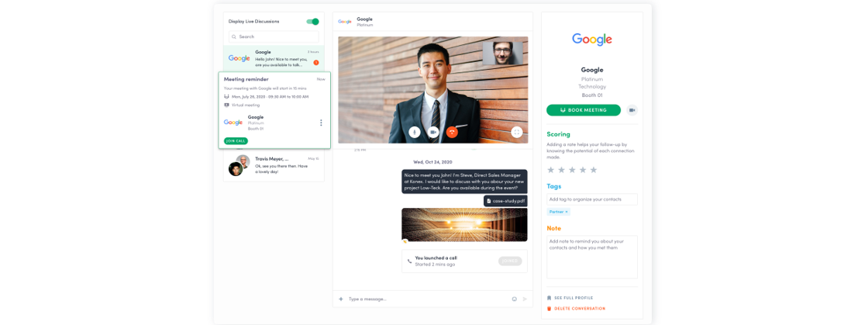This screenshot has height=325, width=868.
Task: Click the Search field in conversation list
Action: [x=274, y=36]
